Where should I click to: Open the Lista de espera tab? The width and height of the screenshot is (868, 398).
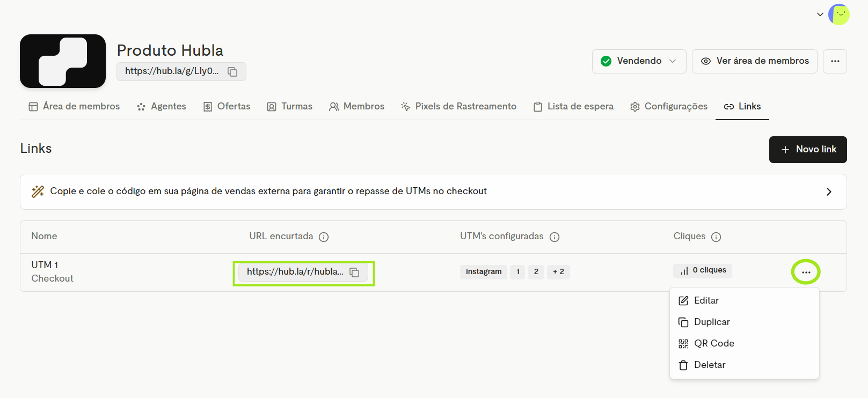(573, 106)
